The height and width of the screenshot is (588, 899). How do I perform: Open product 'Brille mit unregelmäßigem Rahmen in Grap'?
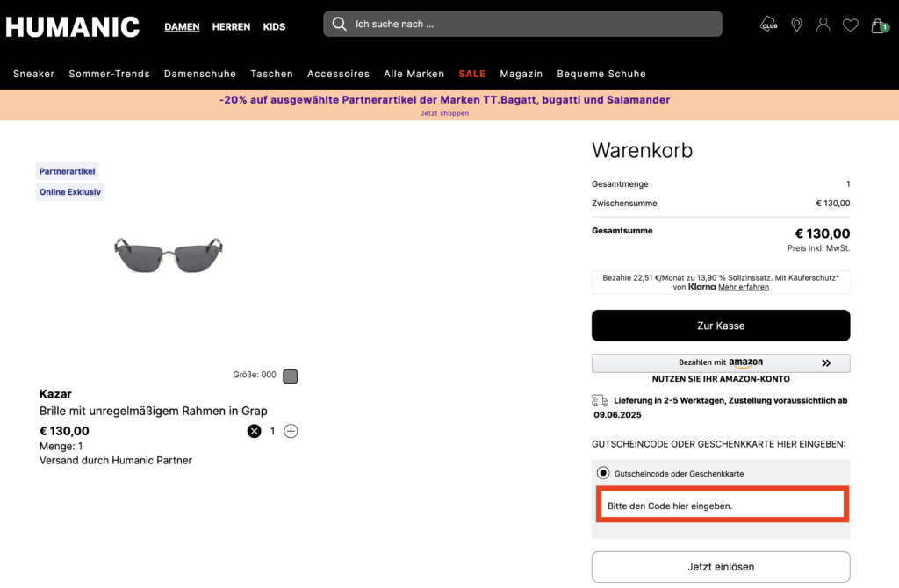pos(153,411)
